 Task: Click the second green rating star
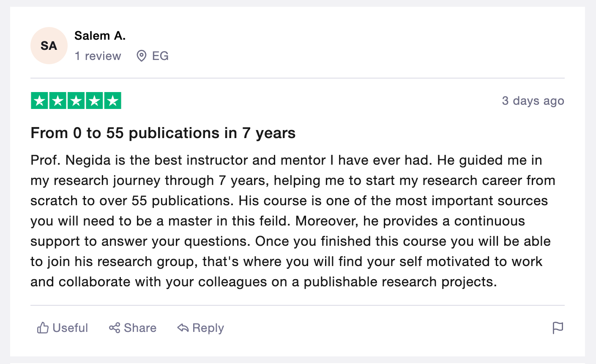58,101
